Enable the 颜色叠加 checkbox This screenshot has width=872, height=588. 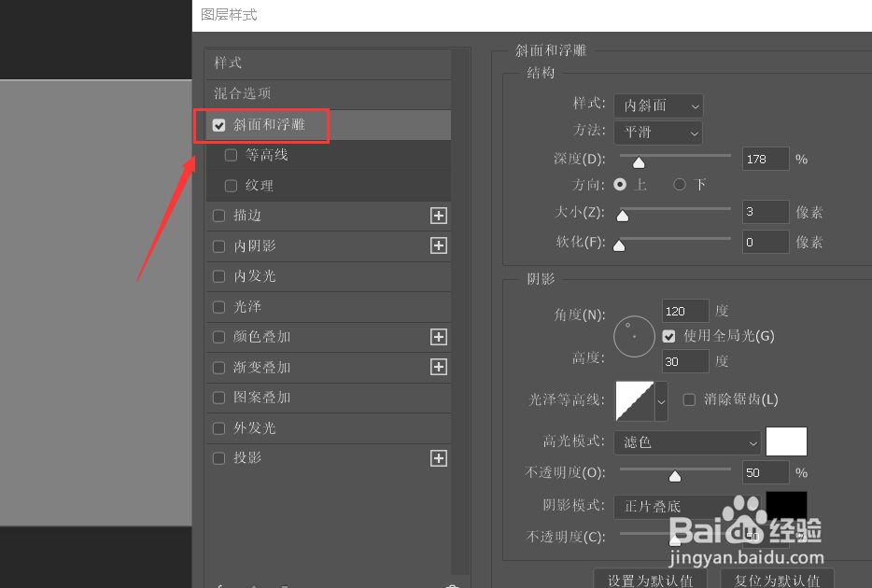coord(218,337)
